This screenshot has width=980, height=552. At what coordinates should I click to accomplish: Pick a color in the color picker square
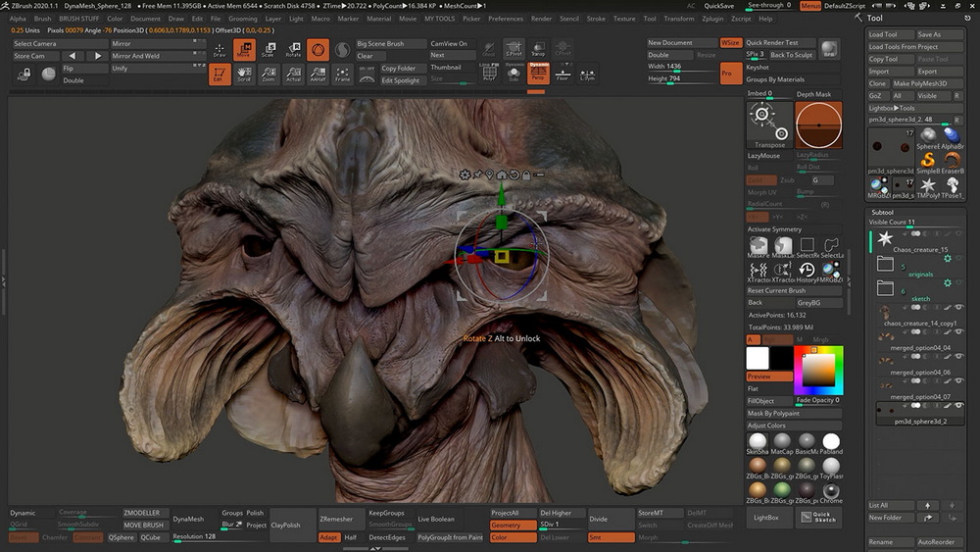pos(818,370)
